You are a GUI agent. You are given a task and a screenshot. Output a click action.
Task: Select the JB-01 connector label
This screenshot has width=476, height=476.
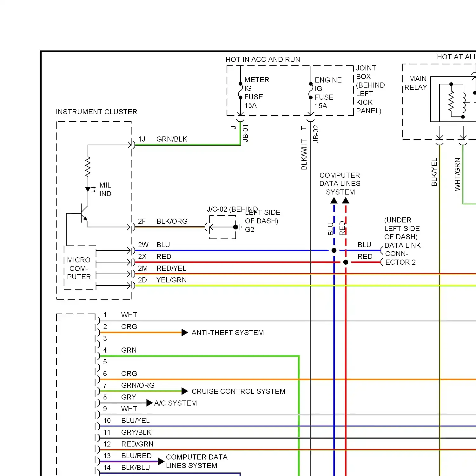point(245,133)
